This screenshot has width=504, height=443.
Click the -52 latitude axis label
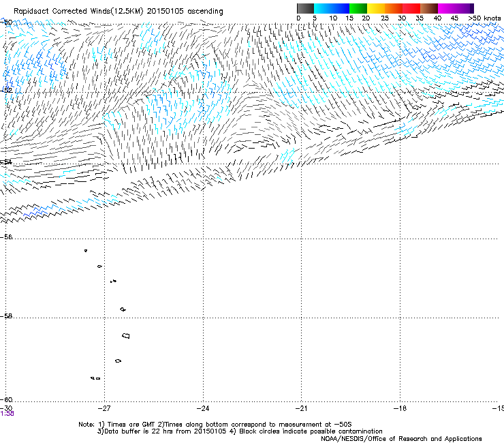pyautogui.click(x=6, y=91)
